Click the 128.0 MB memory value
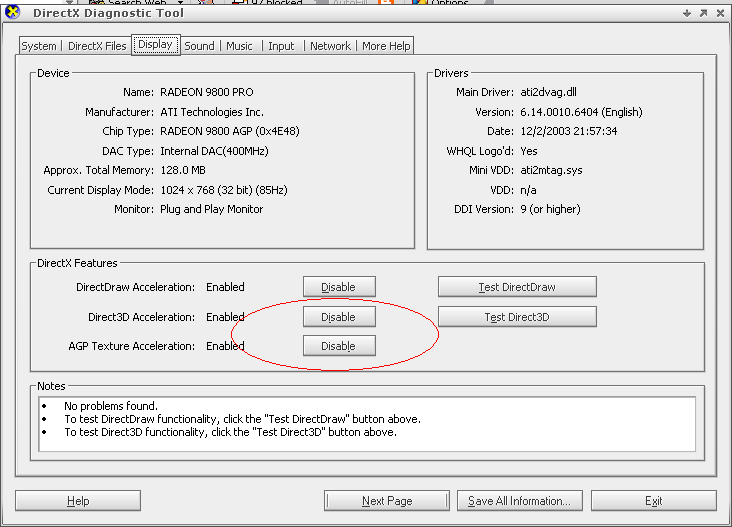Image resolution: width=732 pixels, height=527 pixels. [x=183, y=170]
